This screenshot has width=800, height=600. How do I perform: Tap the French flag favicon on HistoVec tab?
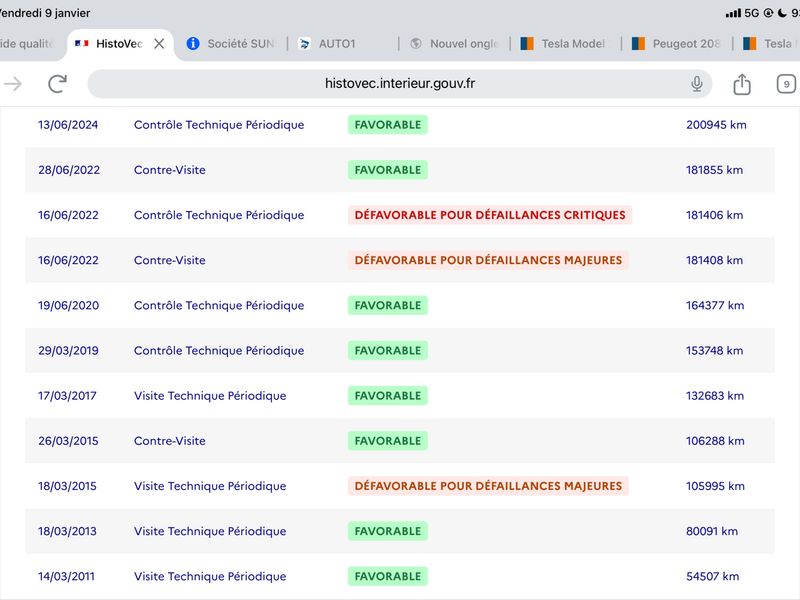tap(82, 43)
